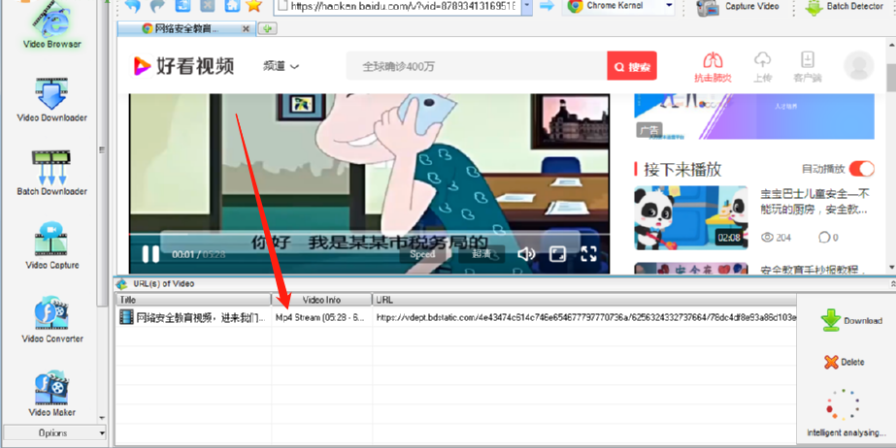The image size is (896, 448).
Task: Click the 宝宝巴士儿童安全 video title
Action: point(815,202)
